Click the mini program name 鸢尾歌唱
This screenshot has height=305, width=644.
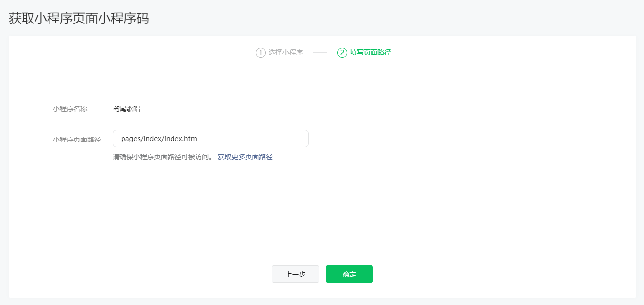click(x=126, y=109)
